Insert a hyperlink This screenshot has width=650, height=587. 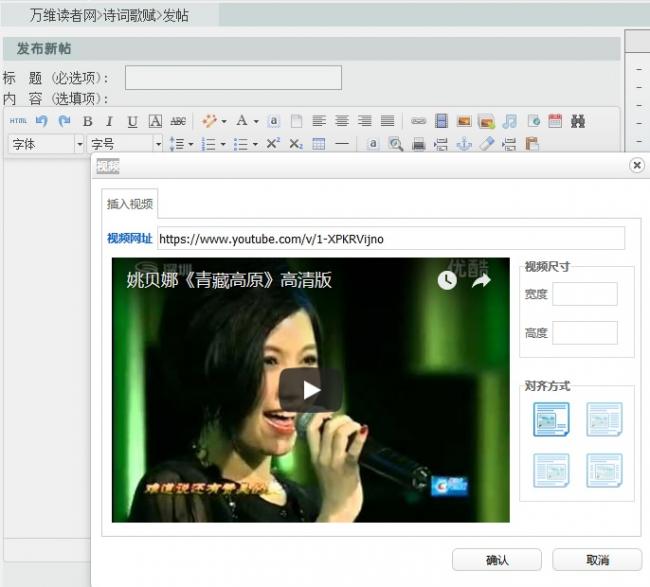(x=419, y=121)
